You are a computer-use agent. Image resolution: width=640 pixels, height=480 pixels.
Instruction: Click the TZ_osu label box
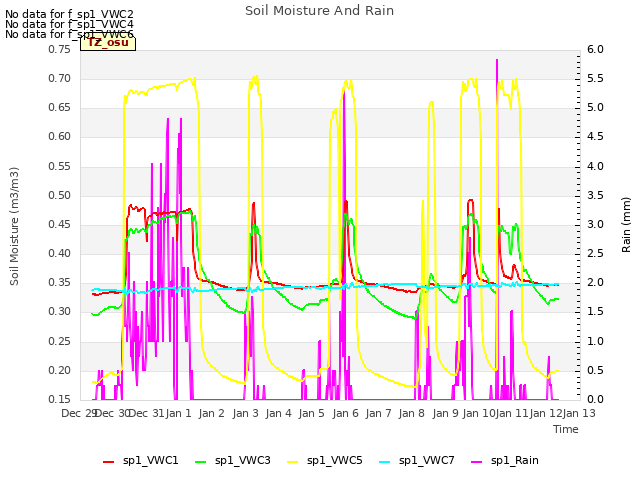[108, 43]
